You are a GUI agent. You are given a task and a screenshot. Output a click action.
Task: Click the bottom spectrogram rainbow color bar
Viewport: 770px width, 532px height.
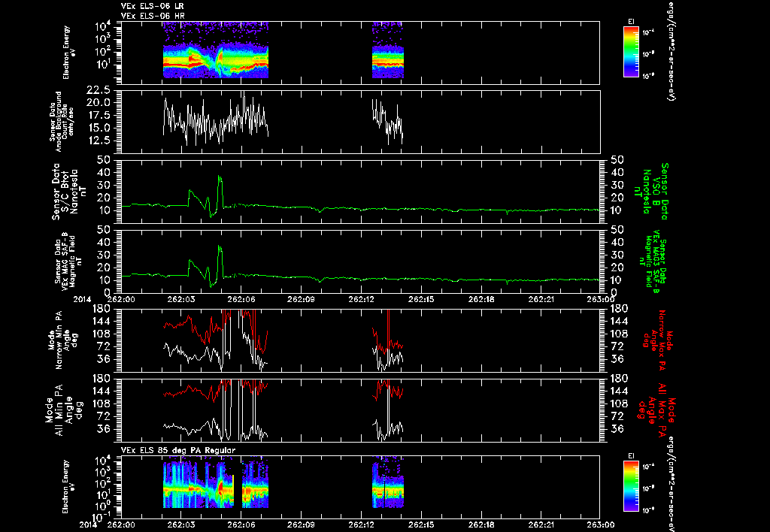tap(631, 486)
